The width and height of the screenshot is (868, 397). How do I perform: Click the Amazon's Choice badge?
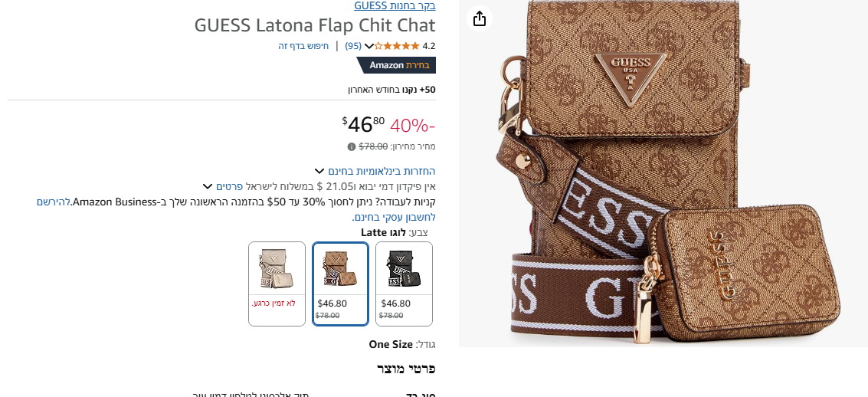(396, 65)
